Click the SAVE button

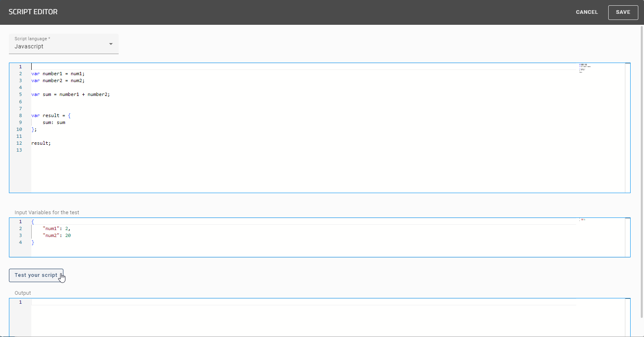coord(623,12)
